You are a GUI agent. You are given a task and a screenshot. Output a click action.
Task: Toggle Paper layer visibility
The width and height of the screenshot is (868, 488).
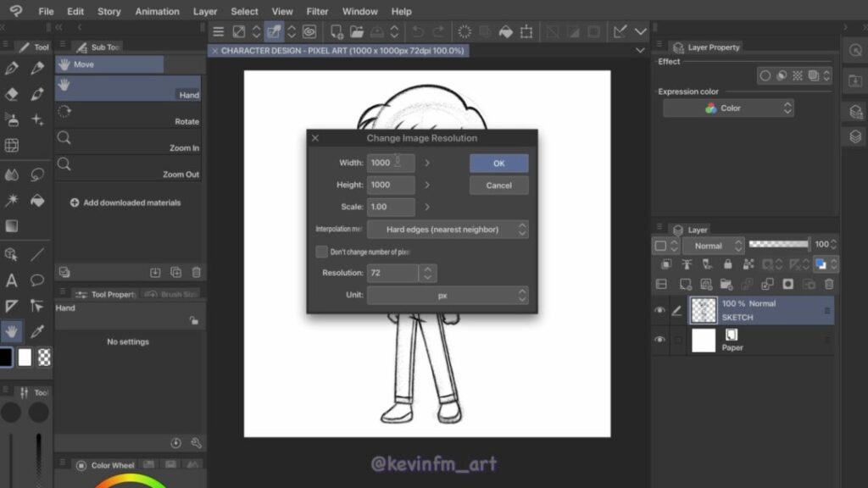pos(659,340)
